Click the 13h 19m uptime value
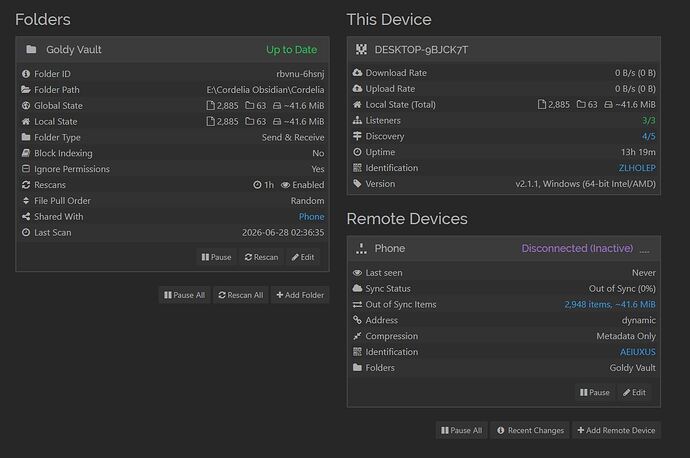Screen dimensions: 690x458 click(x=638, y=152)
